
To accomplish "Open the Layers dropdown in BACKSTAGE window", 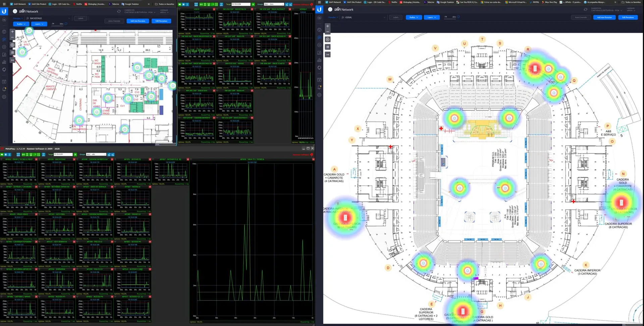I will [x=39, y=24].
